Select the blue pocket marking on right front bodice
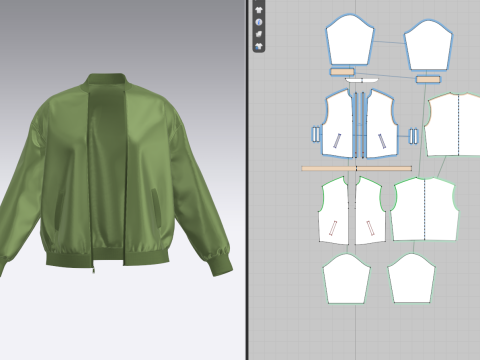This screenshot has width=480, height=360. click(382, 141)
